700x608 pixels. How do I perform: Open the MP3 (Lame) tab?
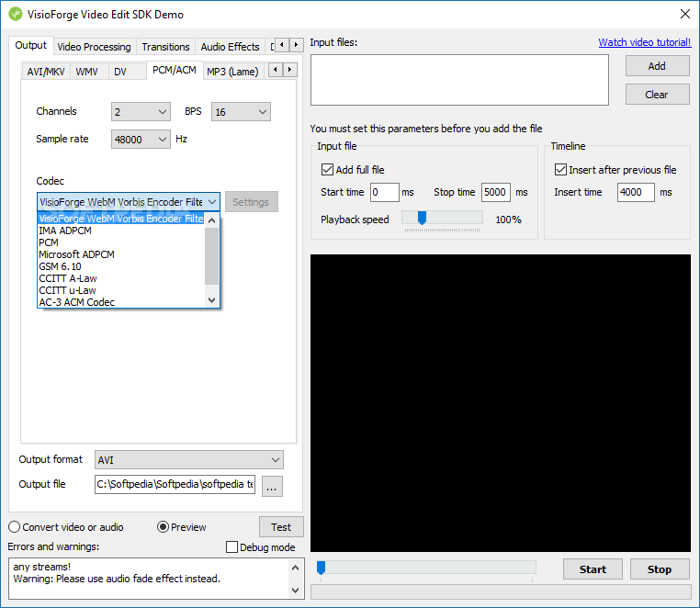232,72
